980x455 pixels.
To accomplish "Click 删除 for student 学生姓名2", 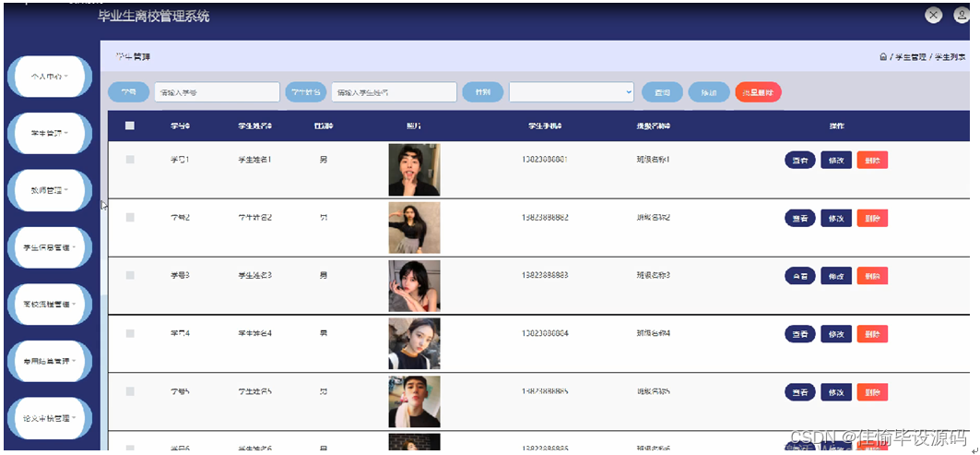I will point(872,218).
